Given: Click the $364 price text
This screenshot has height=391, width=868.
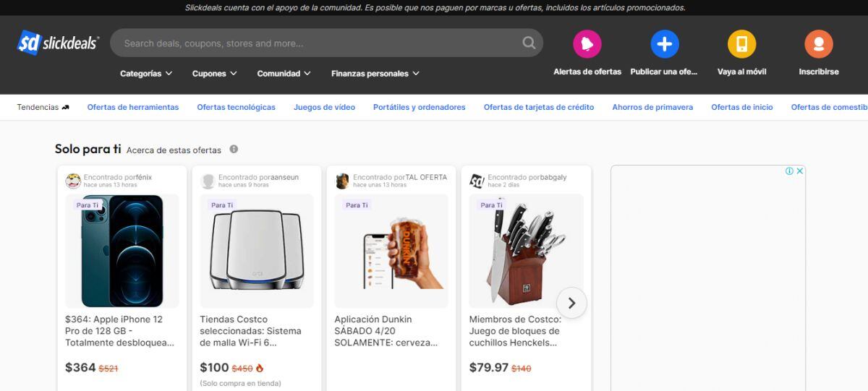Looking at the screenshot, I should [80, 368].
